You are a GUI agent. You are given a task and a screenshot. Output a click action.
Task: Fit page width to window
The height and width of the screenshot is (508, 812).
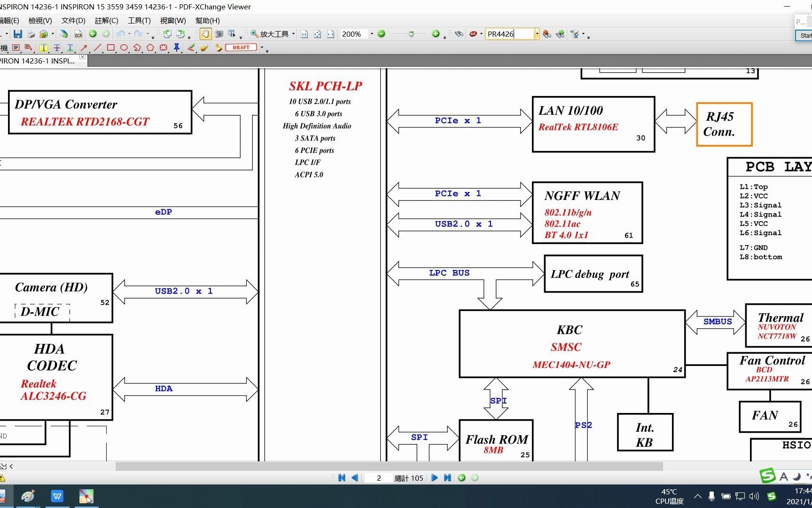(330, 34)
